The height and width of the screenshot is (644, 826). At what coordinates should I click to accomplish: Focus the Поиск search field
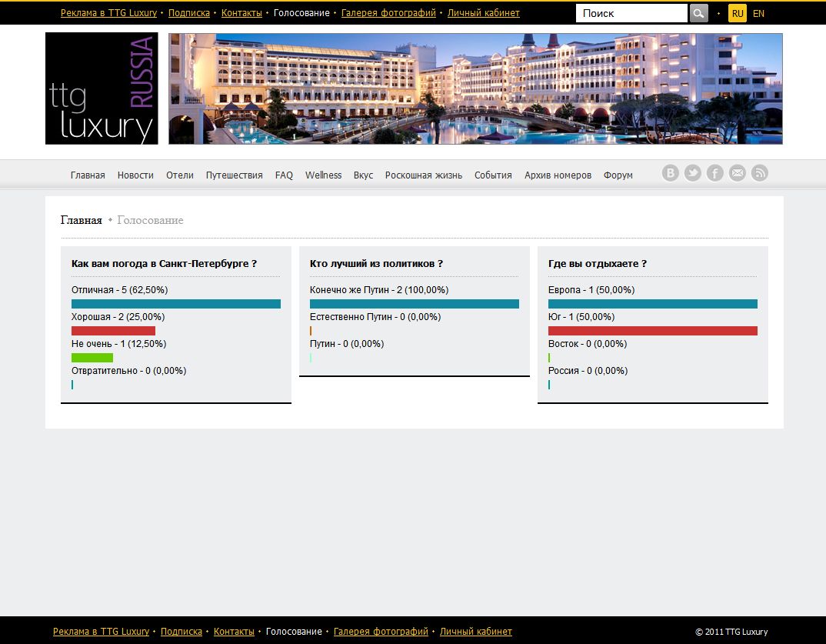pos(631,13)
